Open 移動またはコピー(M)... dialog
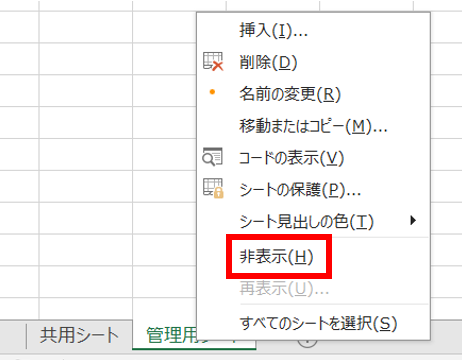The width and height of the screenshot is (462, 360). [x=313, y=126]
